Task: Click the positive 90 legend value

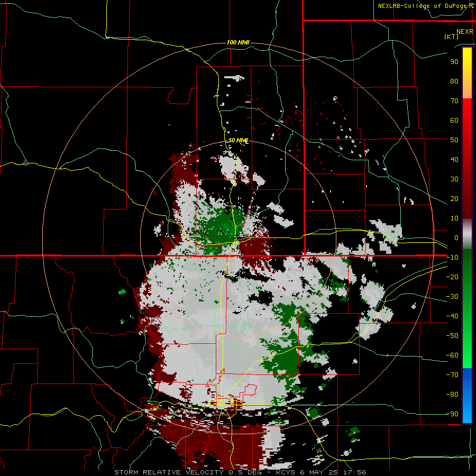Action: (x=454, y=62)
